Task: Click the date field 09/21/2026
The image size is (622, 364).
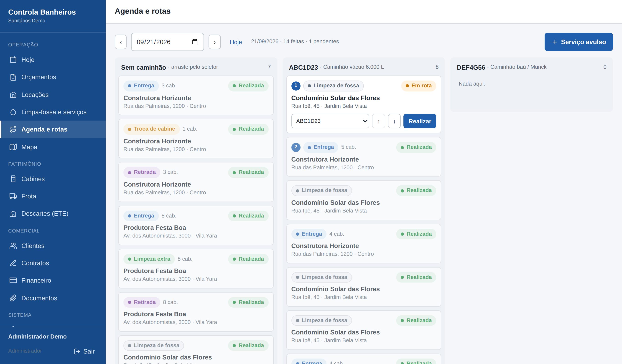Action: pyautogui.click(x=167, y=42)
